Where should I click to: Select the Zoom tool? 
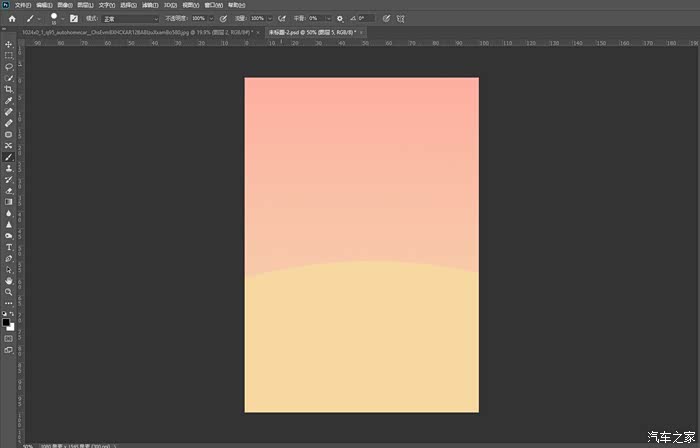(x=9, y=292)
